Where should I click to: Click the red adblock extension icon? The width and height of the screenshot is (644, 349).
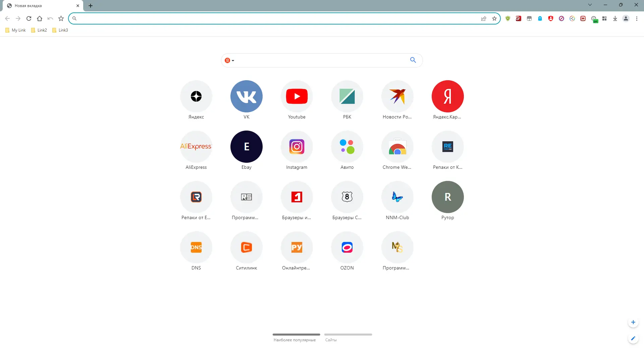click(551, 18)
